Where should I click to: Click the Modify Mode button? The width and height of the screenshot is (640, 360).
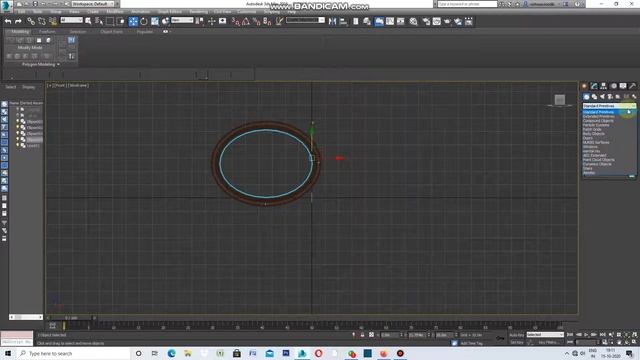pyautogui.click(x=30, y=47)
